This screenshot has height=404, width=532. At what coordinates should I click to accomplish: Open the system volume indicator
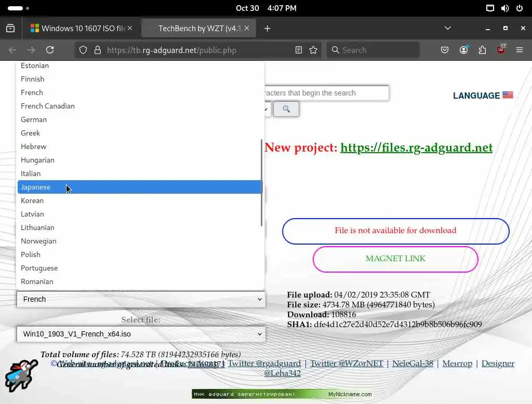coord(505,8)
